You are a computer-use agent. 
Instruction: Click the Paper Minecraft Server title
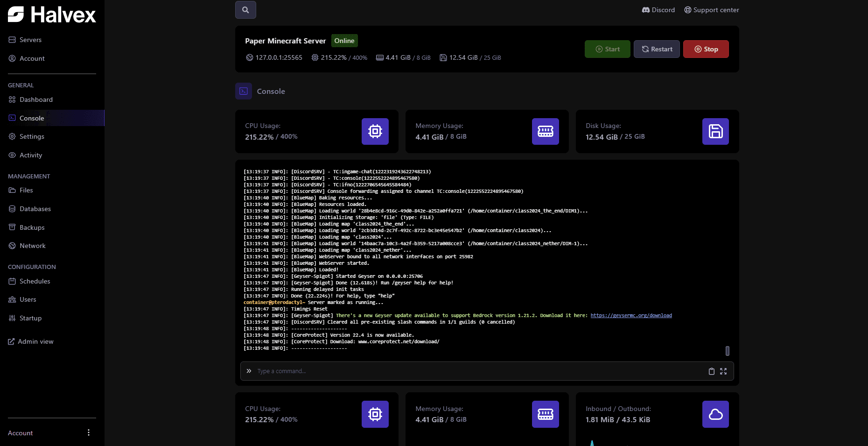285,41
